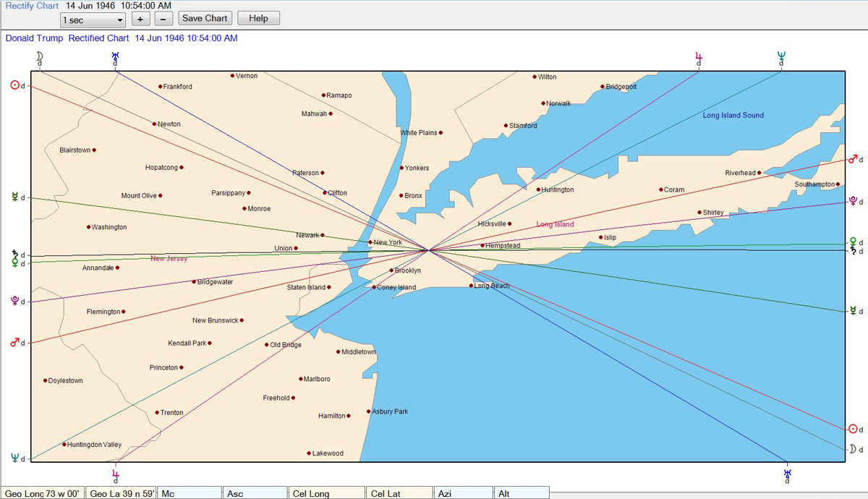Click the Neptune glyph above the map
The width and height of the screenshot is (868, 499).
coord(781,55)
